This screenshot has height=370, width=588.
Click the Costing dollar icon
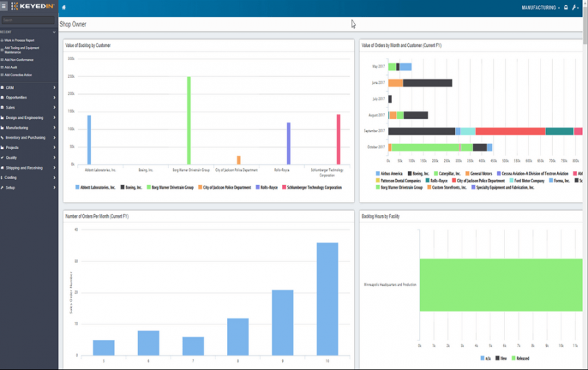(x=2, y=178)
